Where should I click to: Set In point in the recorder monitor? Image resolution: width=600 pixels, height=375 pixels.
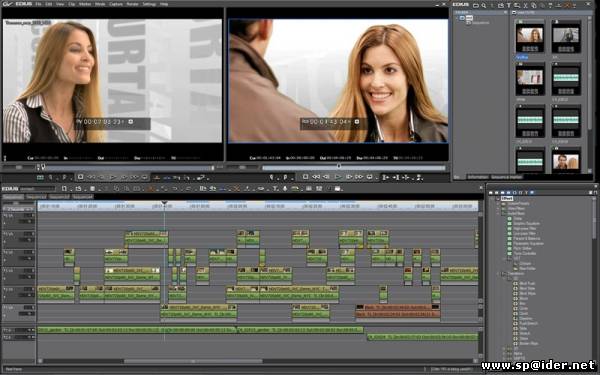pos(272,177)
